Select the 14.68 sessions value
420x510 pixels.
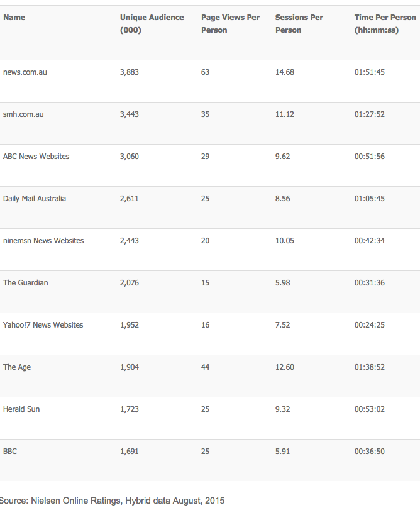(285, 72)
